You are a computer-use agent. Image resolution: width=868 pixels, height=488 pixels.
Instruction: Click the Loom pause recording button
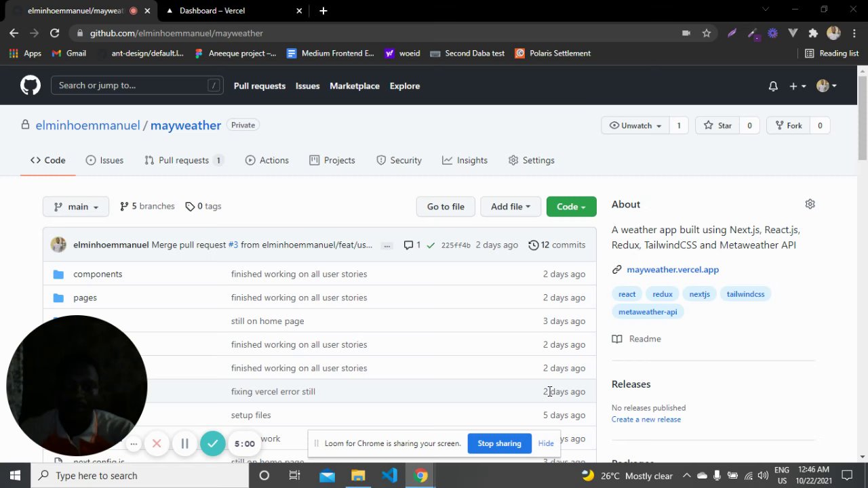[184, 444]
